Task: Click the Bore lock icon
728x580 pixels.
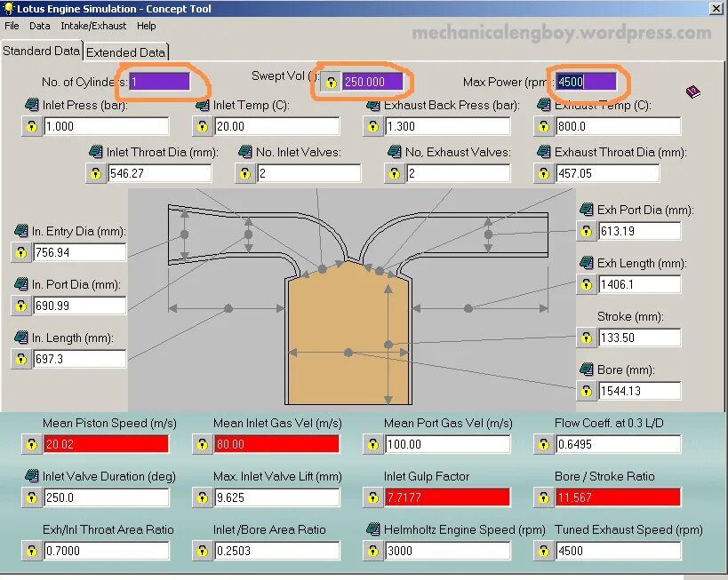Action: [587, 391]
